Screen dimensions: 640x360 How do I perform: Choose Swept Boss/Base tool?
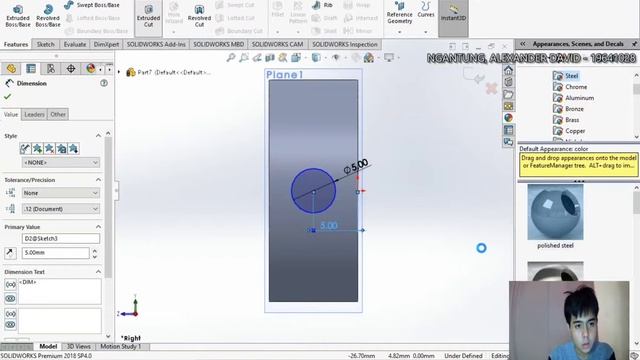pos(92,5)
